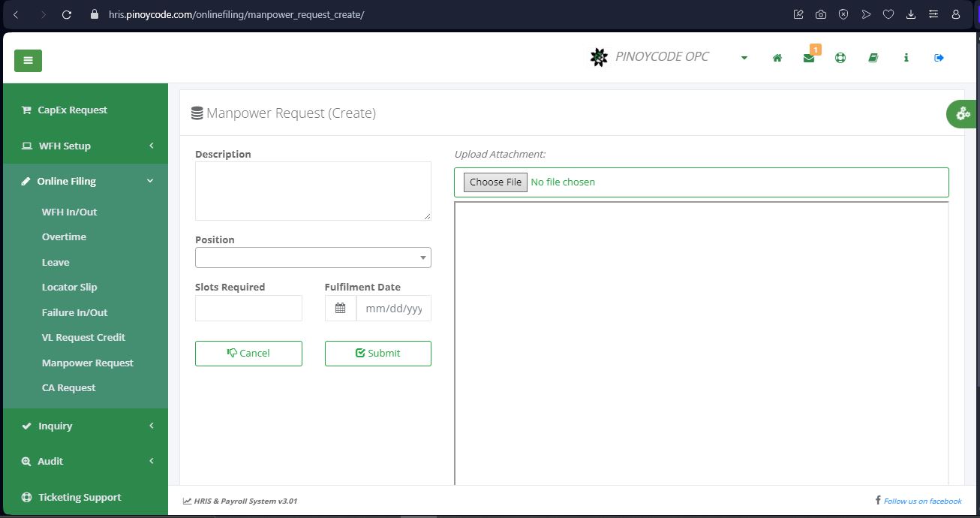The image size is (980, 518).
Task: Open the Position dropdown
Action: coord(313,257)
